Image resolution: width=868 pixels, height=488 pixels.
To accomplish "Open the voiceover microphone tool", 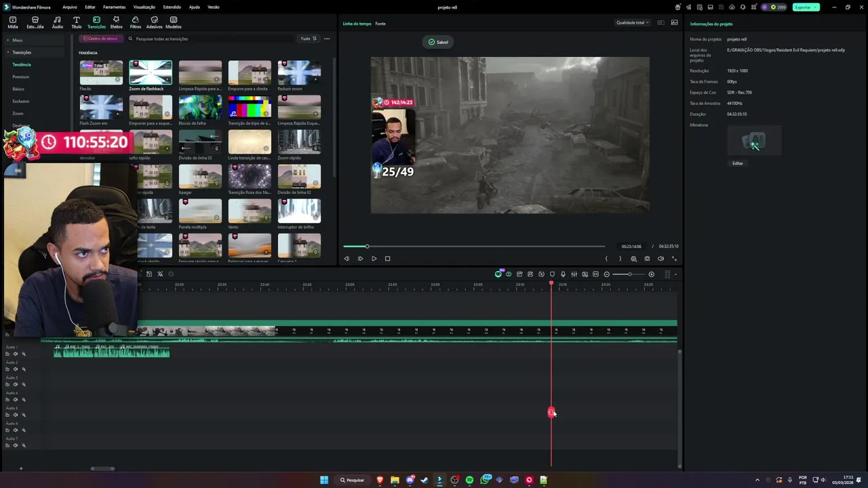I will pyautogui.click(x=563, y=274).
